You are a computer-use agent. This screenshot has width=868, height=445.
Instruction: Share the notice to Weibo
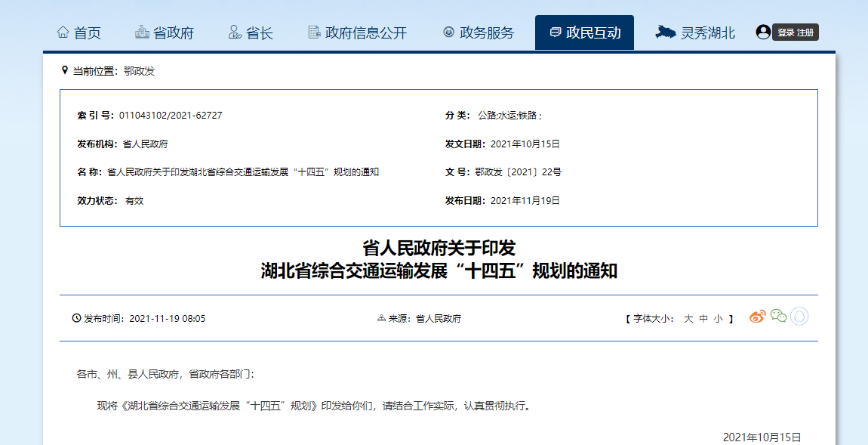click(x=757, y=317)
